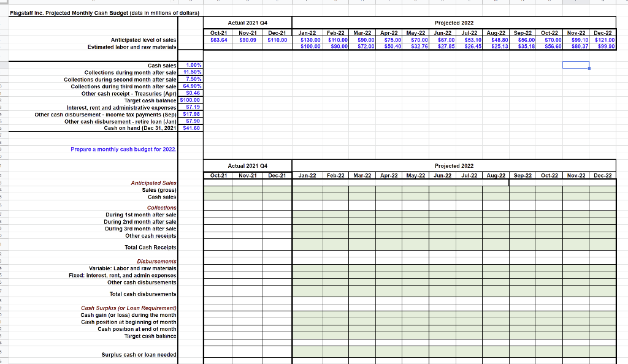The height and width of the screenshot is (364, 628).
Task: Click the green input cell for Jan-22 Sales (gross)
Action: tap(308, 190)
